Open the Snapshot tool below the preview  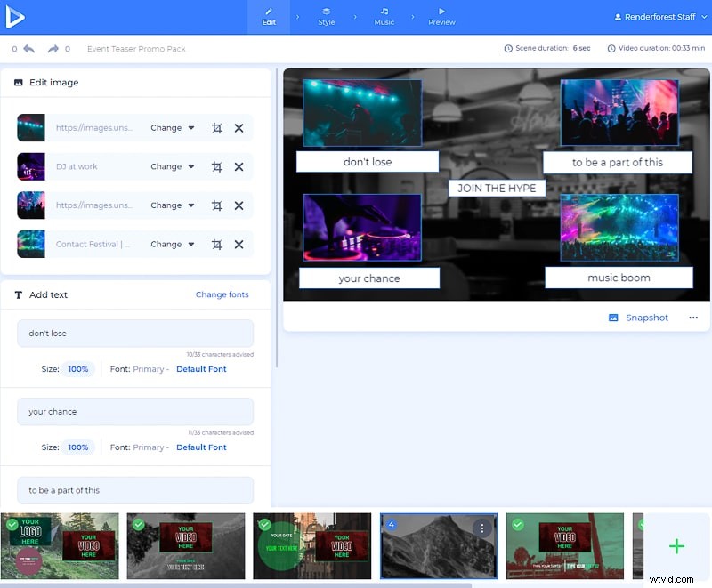638,318
